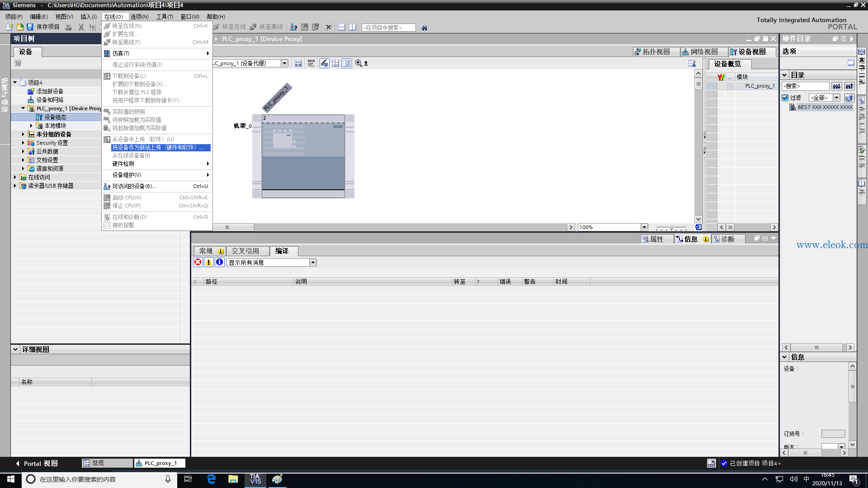Open Microsoft Edge from taskbar
Image resolution: width=868 pixels, height=488 pixels.
tap(211, 479)
